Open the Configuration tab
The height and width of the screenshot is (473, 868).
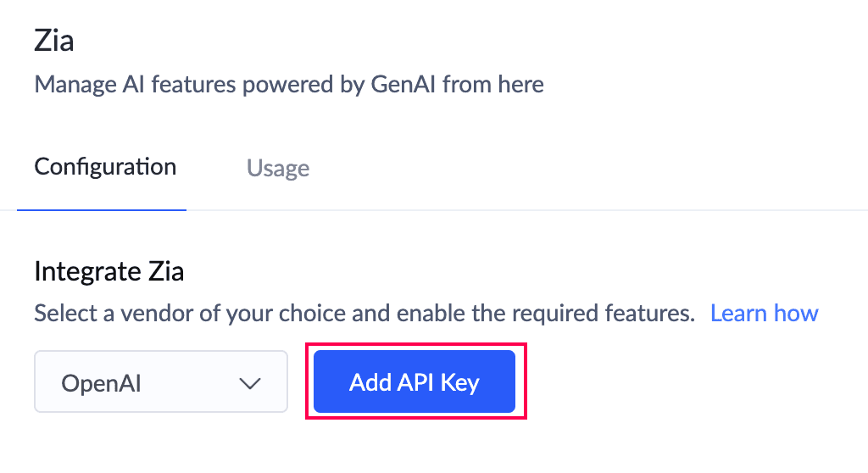pyautogui.click(x=105, y=166)
